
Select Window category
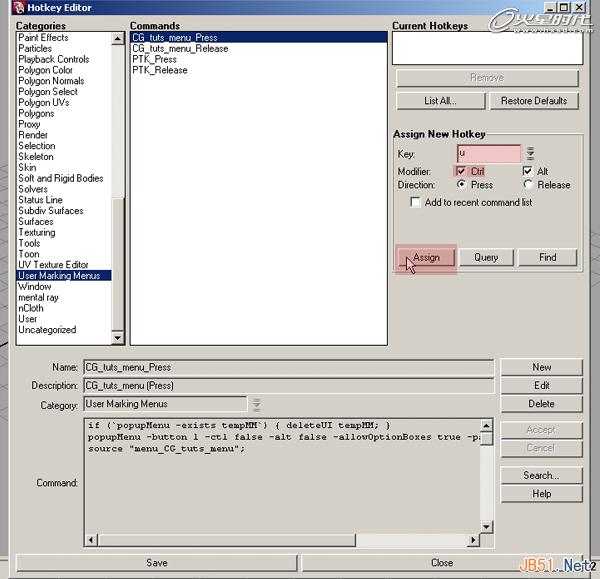[64, 286]
